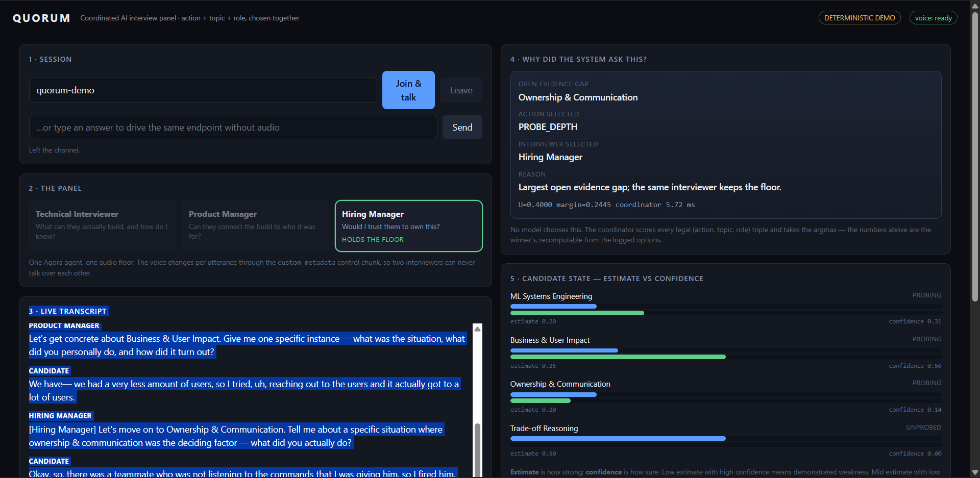Click the Trade-off Reasoning estimate bar
Screen dimensions: 980x478
pyautogui.click(x=618, y=439)
